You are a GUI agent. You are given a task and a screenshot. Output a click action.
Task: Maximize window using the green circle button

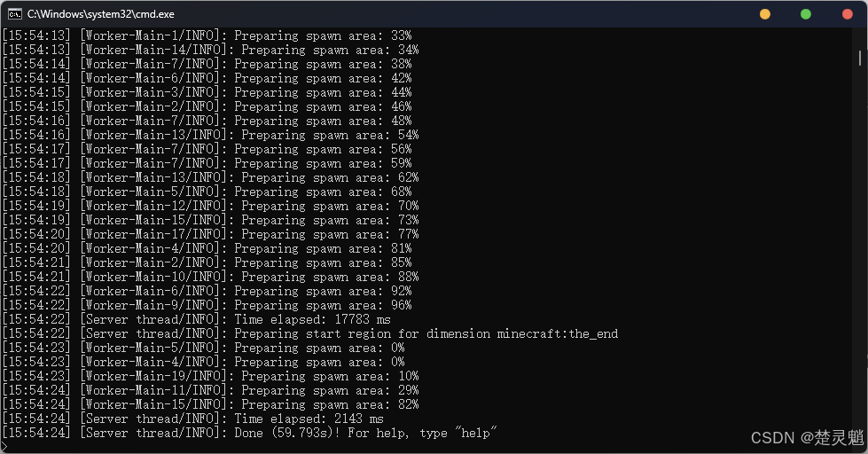[806, 14]
